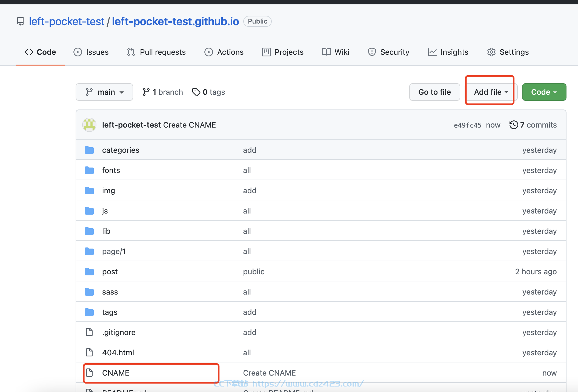Image resolution: width=578 pixels, height=392 pixels.
Task: Open the Actions tab
Action: click(224, 52)
